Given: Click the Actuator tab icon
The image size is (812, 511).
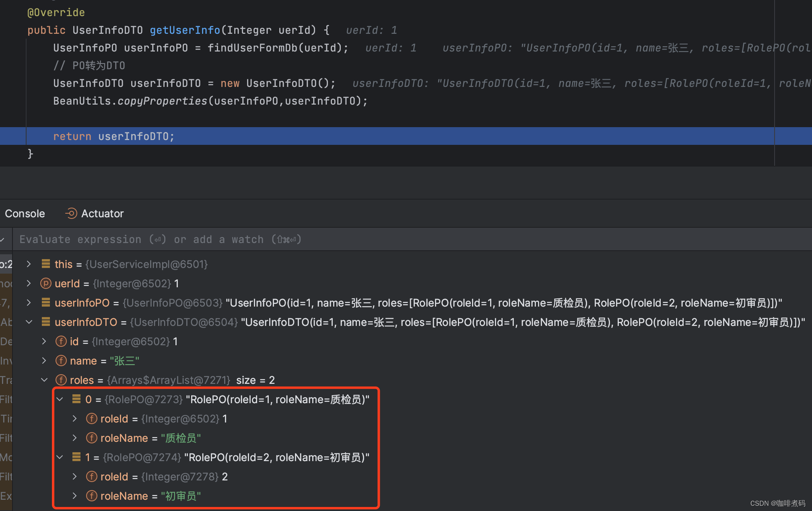Looking at the screenshot, I should pos(71,213).
